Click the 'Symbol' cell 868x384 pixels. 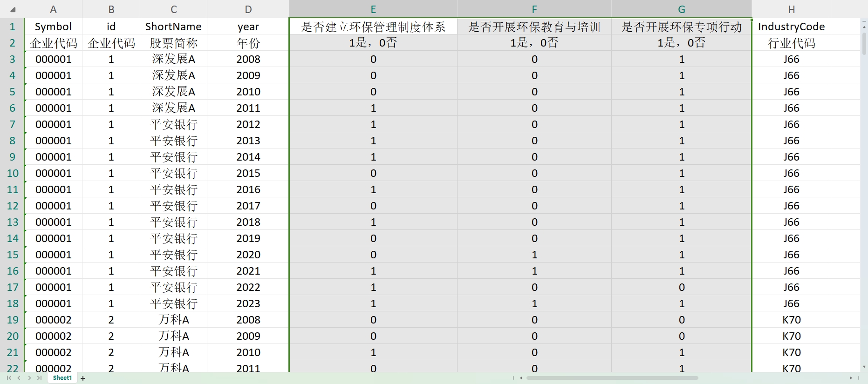click(53, 27)
